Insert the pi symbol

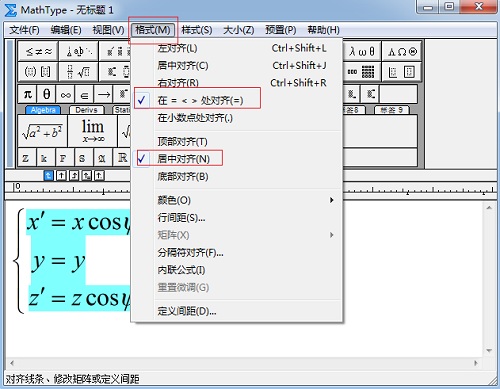[x=27, y=94]
